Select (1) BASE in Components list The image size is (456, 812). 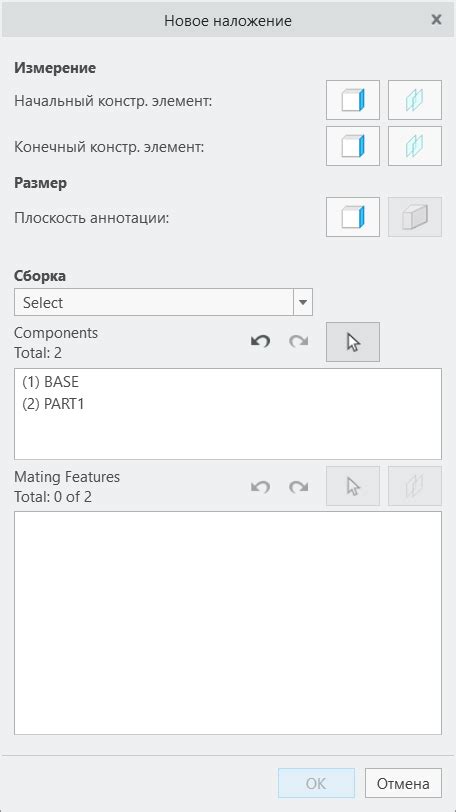pyautogui.click(x=51, y=382)
